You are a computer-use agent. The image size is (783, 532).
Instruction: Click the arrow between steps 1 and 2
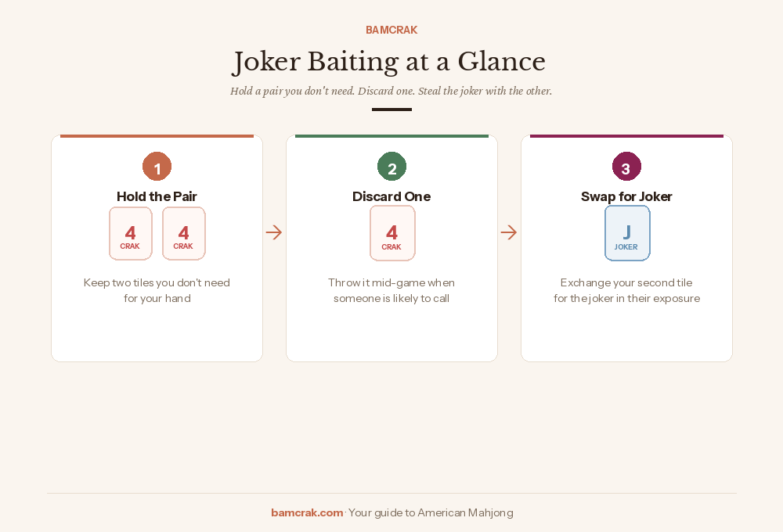(x=274, y=232)
